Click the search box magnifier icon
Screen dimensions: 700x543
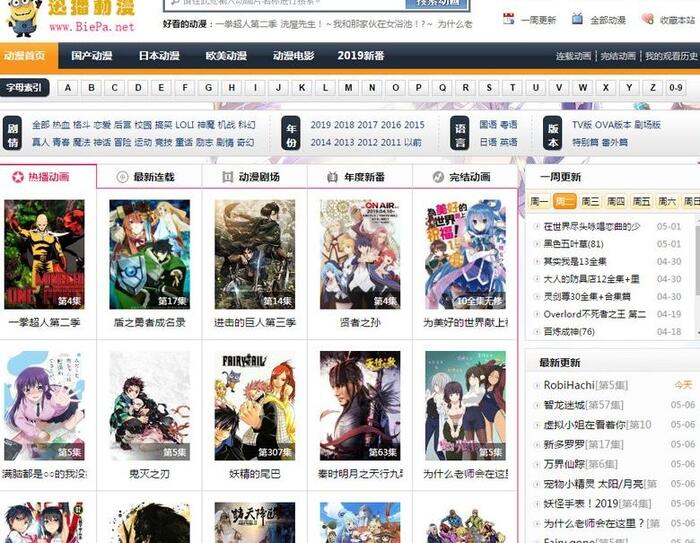(175, 3)
